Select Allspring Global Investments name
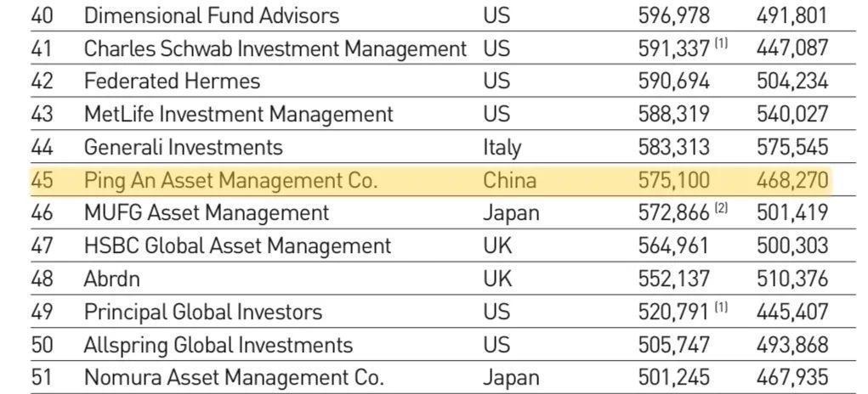 click(218, 346)
